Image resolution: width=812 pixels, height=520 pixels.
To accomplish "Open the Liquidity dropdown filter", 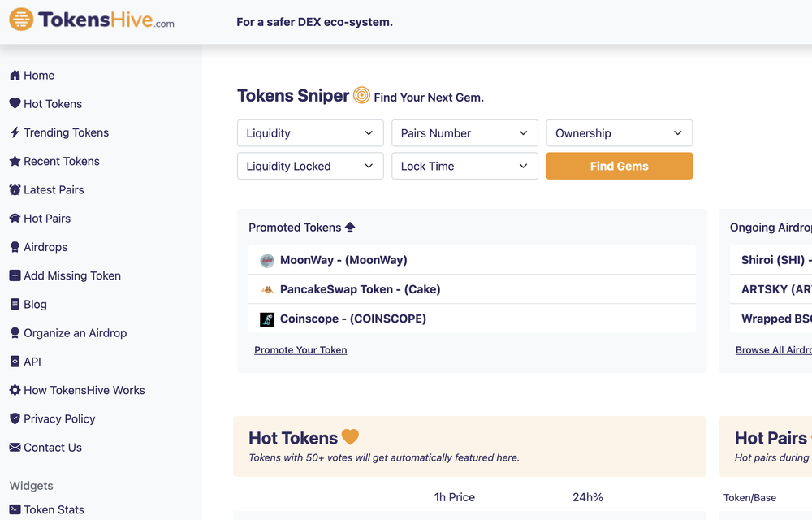I will pyautogui.click(x=310, y=133).
